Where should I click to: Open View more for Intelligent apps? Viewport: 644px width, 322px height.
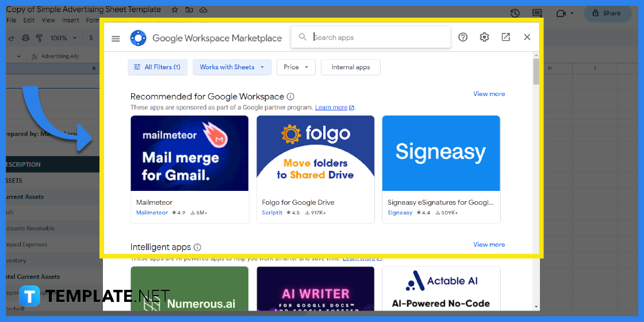pyautogui.click(x=489, y=245)
